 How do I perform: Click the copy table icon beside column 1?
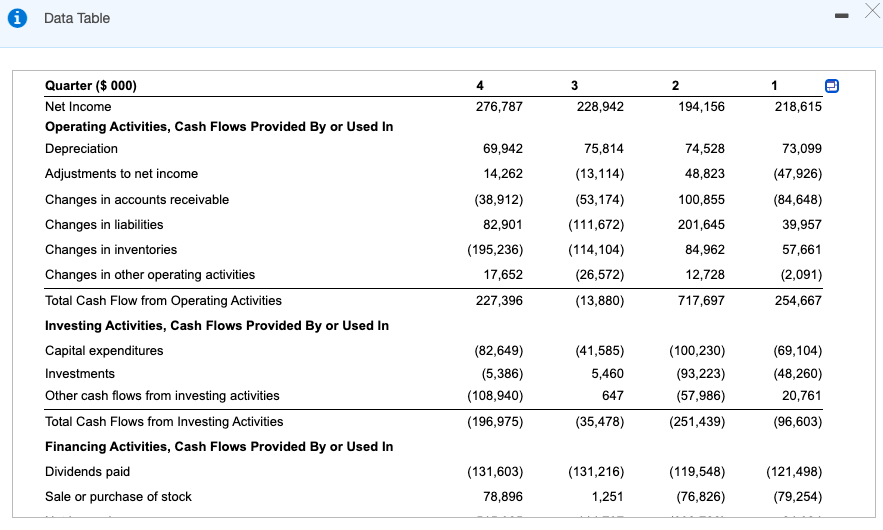click(x=832, y=86)
